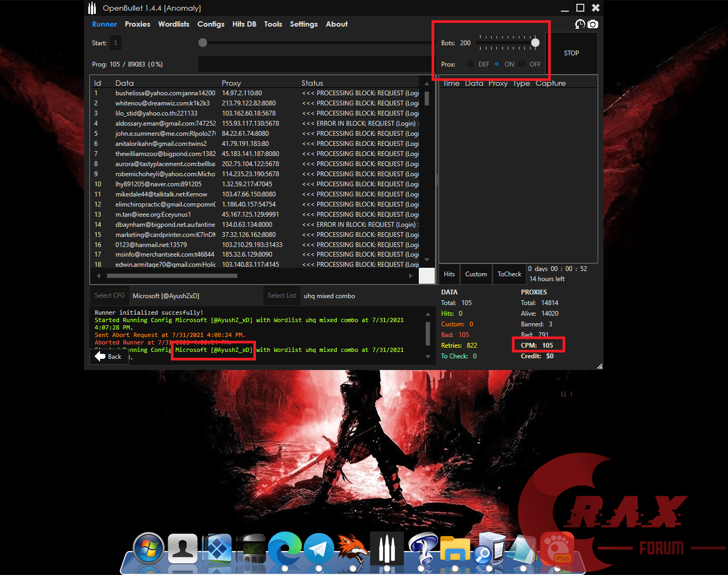
Task: Open the Select CFG config dropdown
Action: [x=109, y=295]
